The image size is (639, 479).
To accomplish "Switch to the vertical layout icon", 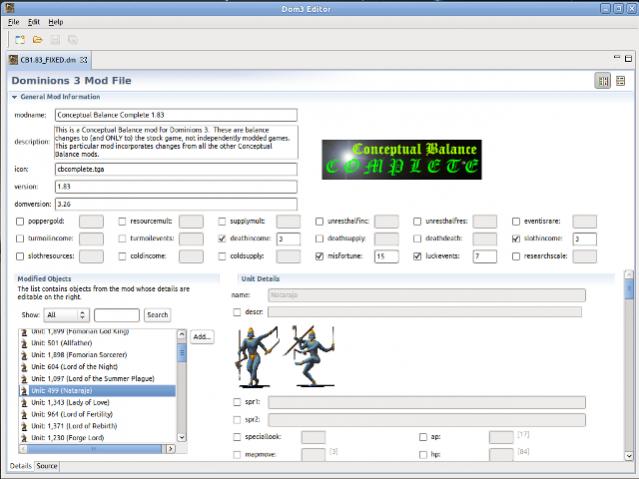I will tap(621, 80).
